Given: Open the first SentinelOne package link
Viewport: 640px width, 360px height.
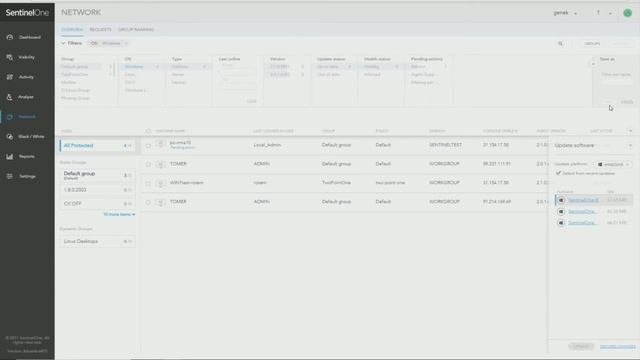Looking at the screenshot, I should click(583, 200).
